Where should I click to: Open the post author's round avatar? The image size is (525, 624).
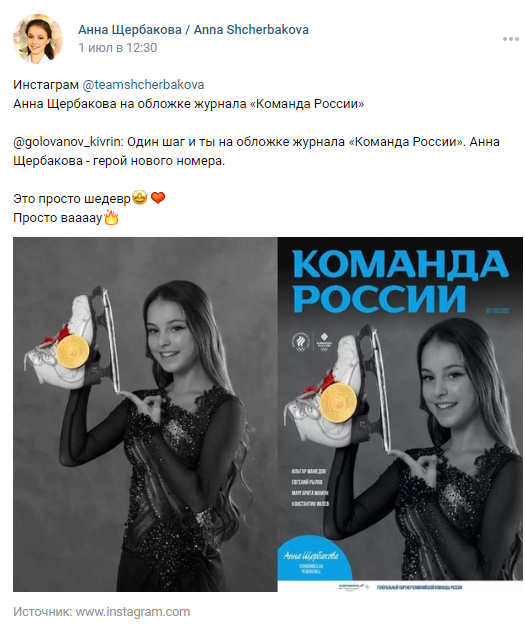pyautogui.click(x=38, y=39)
